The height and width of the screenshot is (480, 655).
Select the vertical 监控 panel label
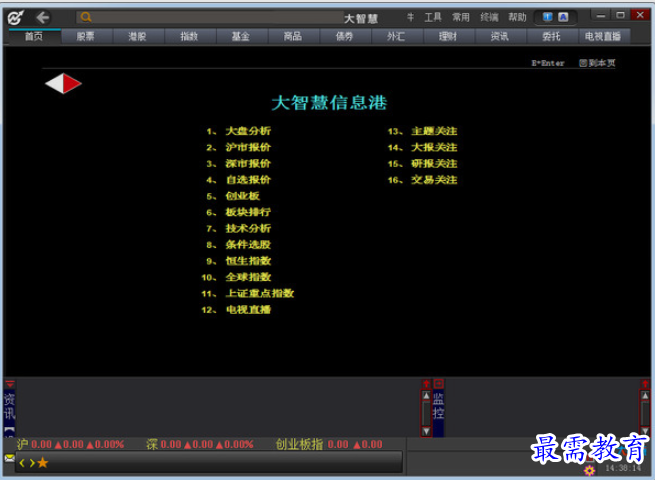coord(438,406)
